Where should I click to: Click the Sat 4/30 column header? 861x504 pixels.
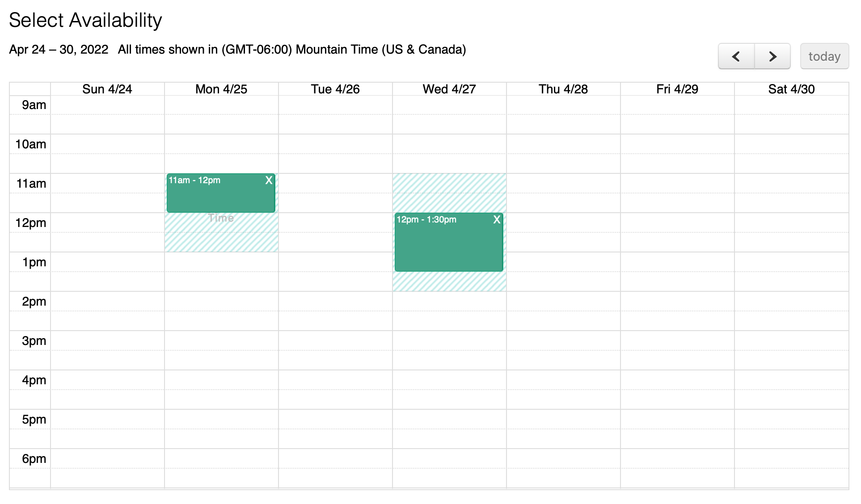coord(791,89)
